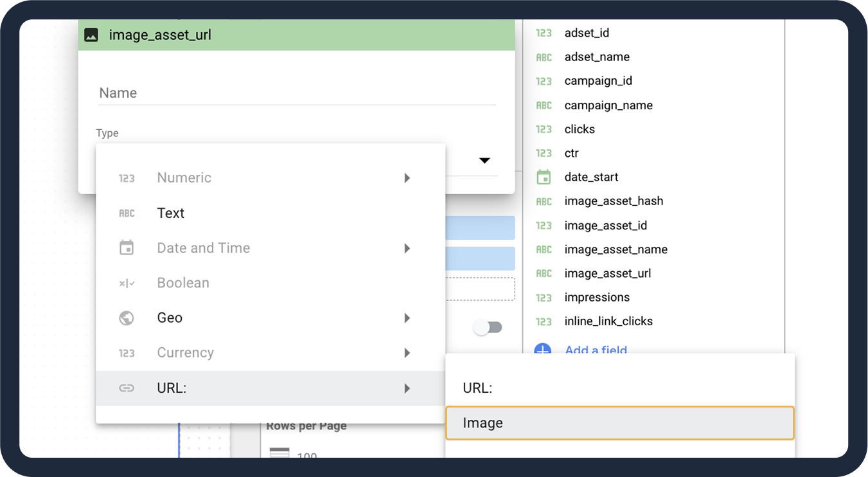Click the ABC icon beside the Text type

pyautogui.click(x=127, y=213)
